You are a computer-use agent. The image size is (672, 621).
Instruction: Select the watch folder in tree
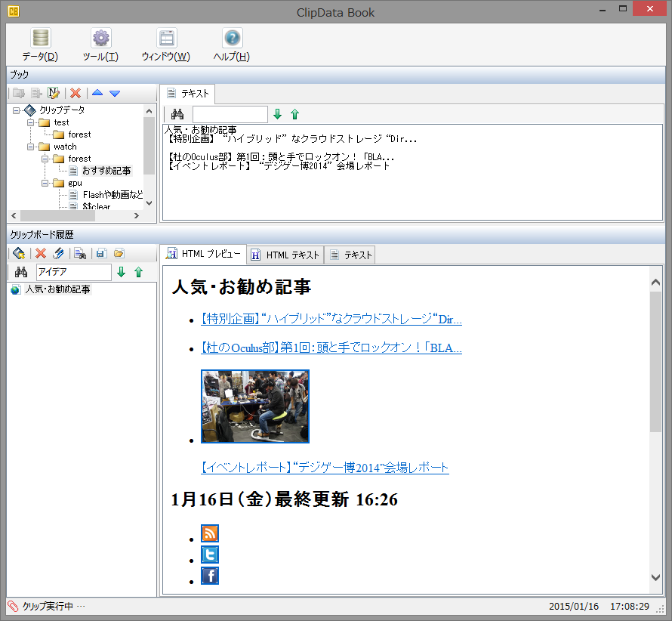coord(65,147)
